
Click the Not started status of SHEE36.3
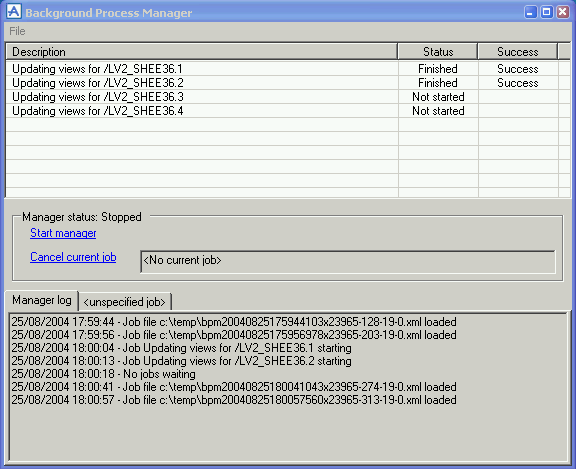(x=438, y=97)
